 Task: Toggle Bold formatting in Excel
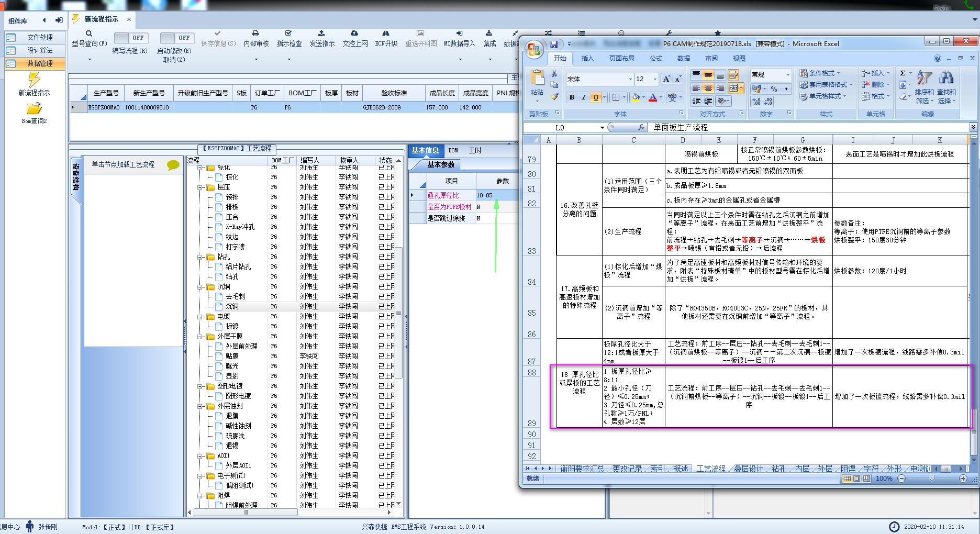pos(572,97)
